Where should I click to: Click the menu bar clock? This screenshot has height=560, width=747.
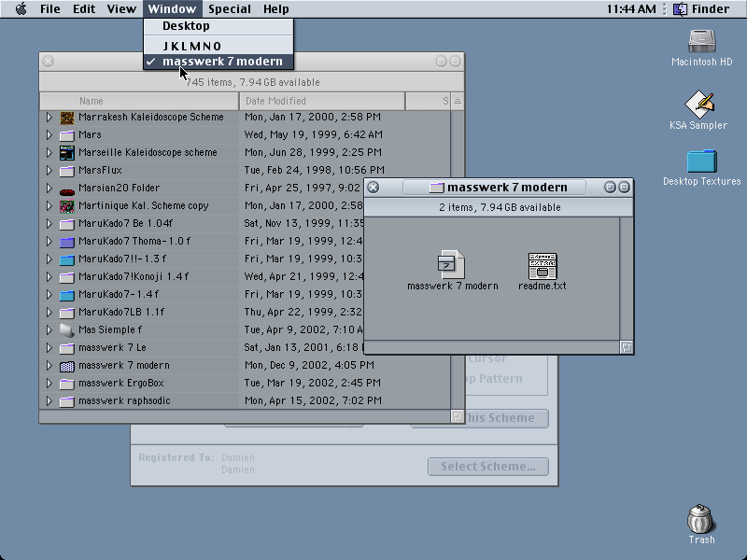(x=631, y=8)
